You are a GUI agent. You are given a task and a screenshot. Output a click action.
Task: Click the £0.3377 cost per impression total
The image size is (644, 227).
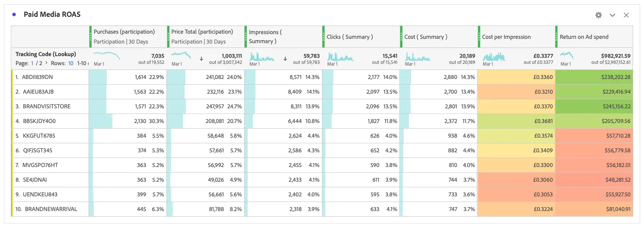(544, 56)
